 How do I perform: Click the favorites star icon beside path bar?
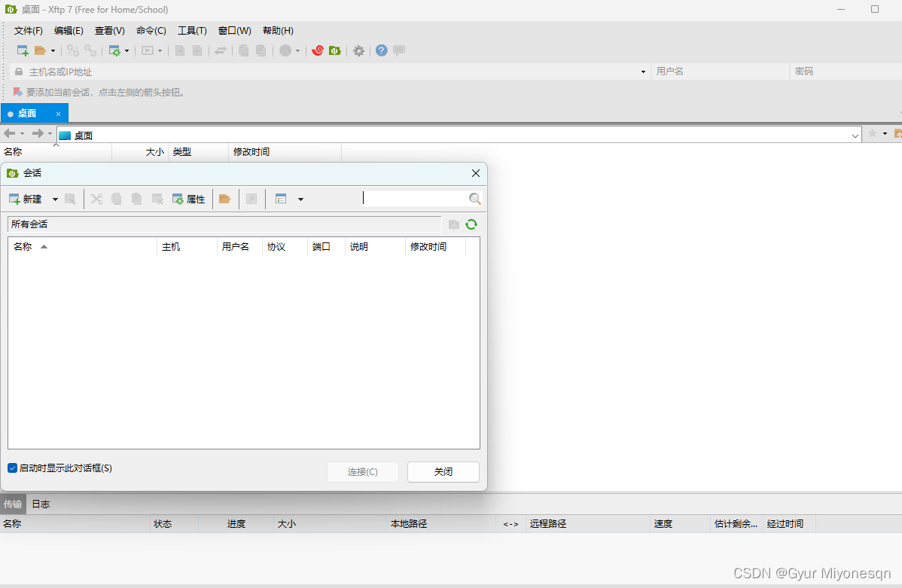click(873, 133)
